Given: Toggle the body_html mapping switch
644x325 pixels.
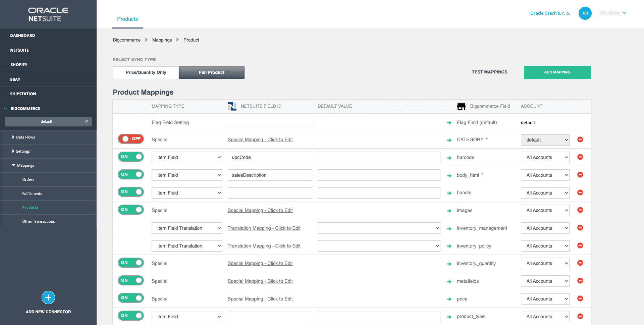Looking at the screenshot, I should [131, 174].
